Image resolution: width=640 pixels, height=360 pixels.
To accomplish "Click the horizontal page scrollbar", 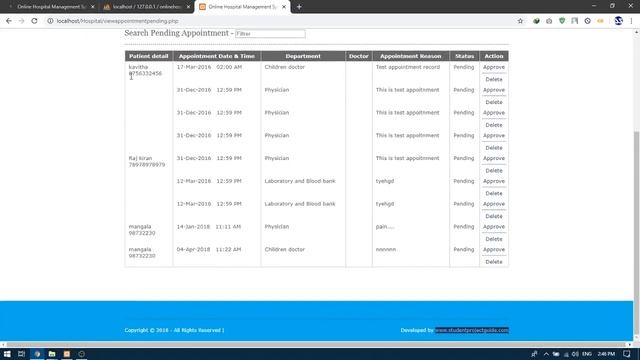I will point(316,345).
